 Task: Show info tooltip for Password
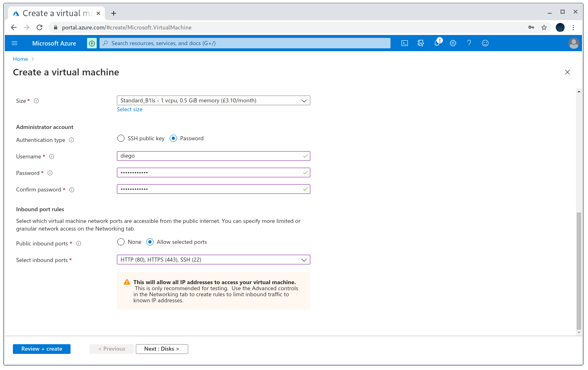tap(50, 173)
